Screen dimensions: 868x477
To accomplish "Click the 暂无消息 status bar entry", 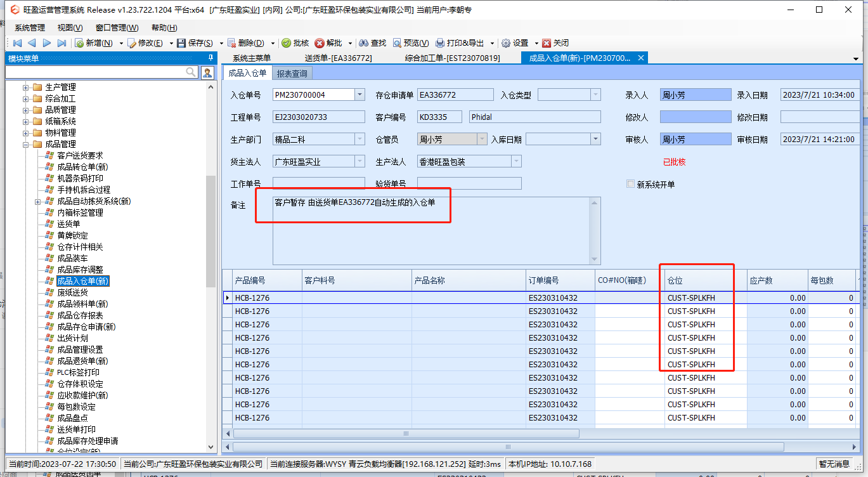I will coord(834,464).
